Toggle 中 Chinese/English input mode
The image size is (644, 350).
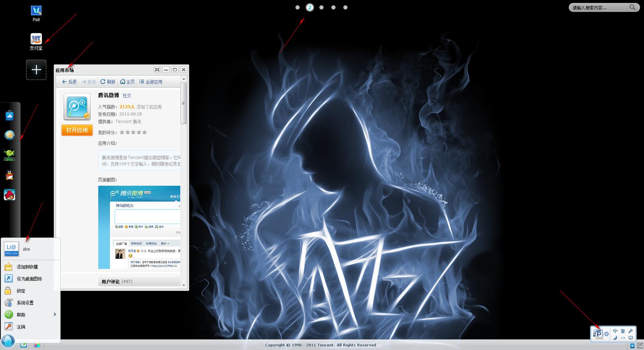[x=615, y=331]
